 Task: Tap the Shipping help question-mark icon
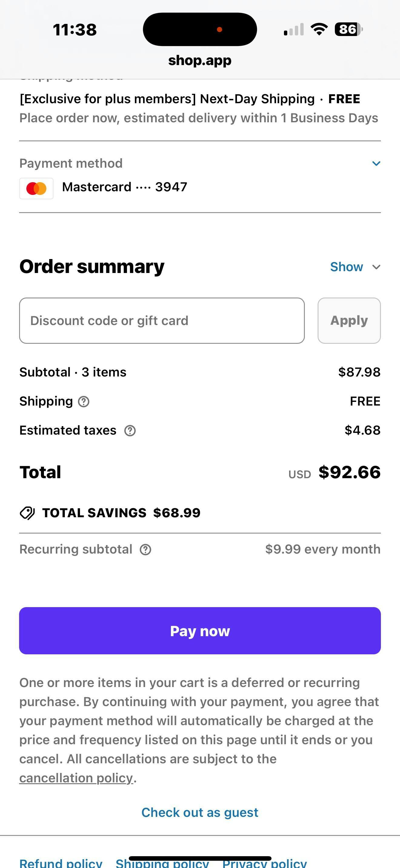tap(84, 401)
